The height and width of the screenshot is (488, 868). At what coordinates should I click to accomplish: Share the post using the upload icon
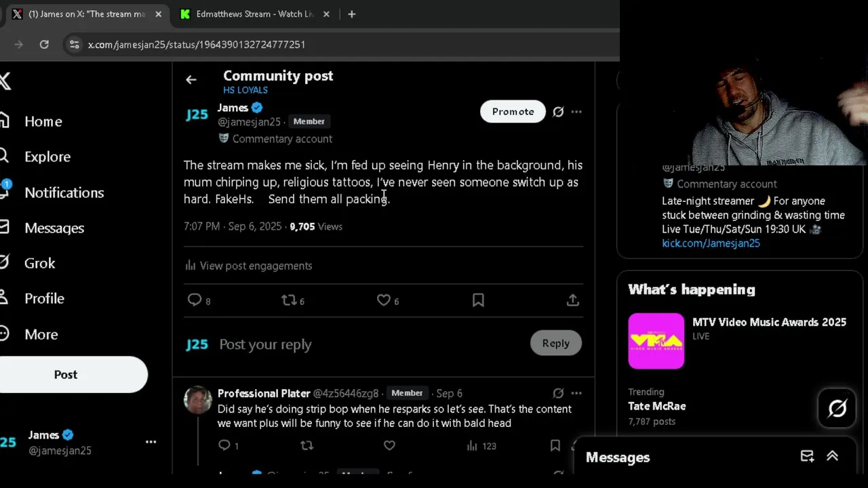tap(573, 300)
